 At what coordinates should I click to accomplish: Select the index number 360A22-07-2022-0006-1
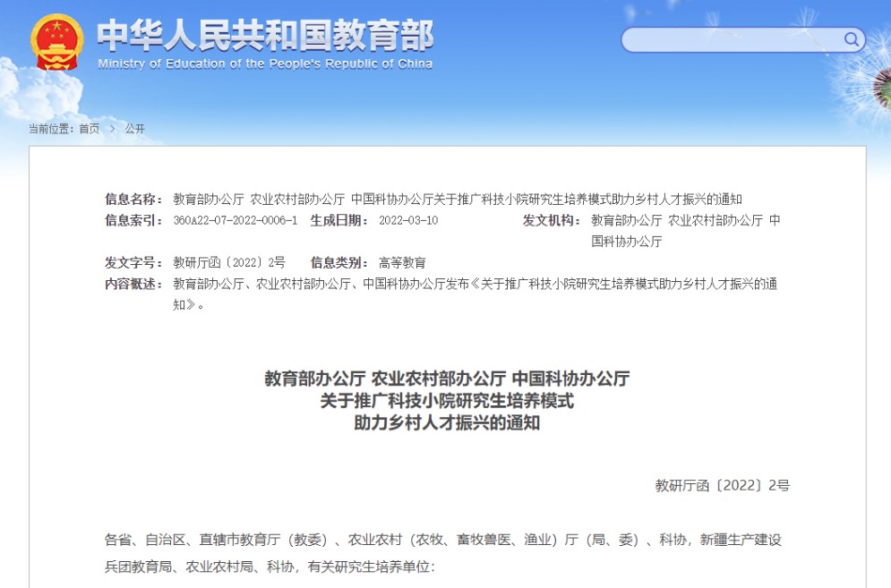pos(236,220)
